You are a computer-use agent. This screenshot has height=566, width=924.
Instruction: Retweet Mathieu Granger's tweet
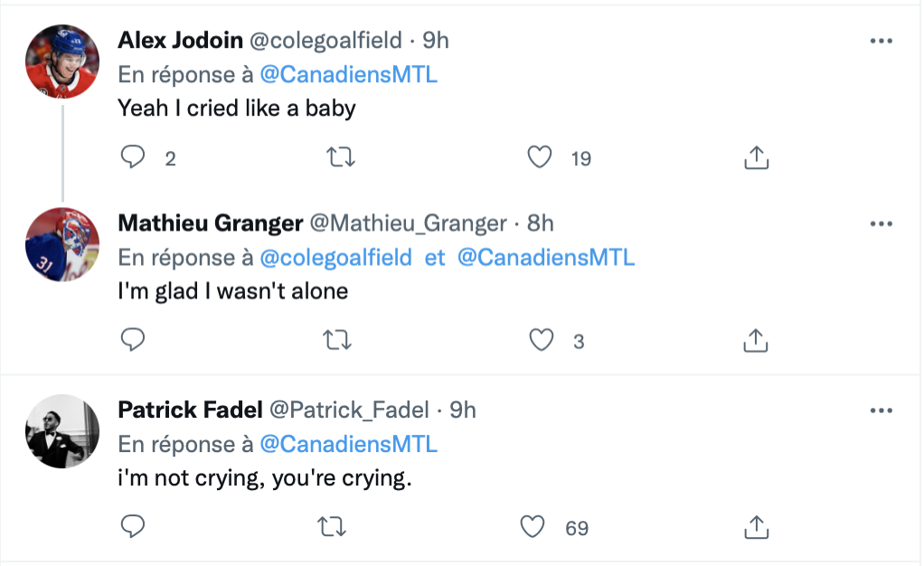click(x=340, y=341)
